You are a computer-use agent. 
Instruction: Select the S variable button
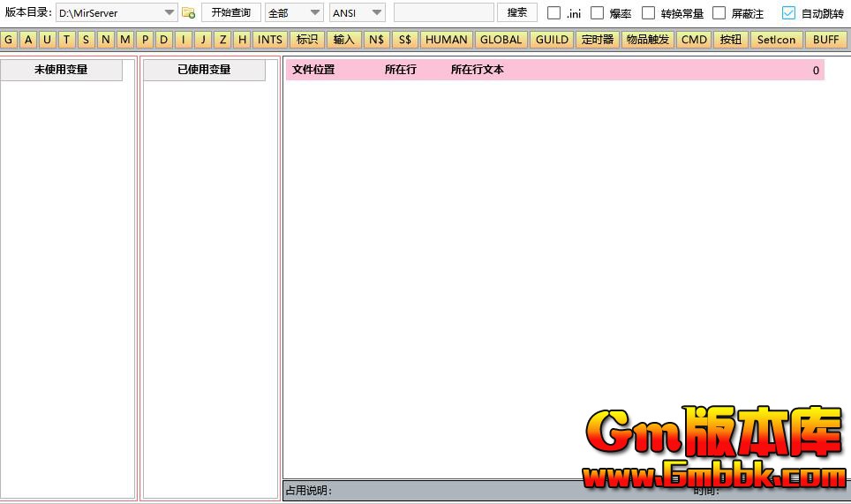click(86, 40)
